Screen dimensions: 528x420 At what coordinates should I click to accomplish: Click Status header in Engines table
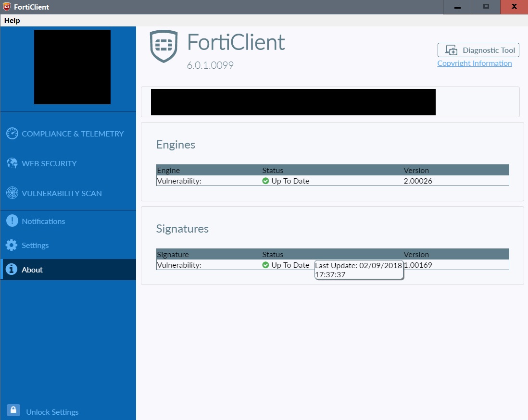[x=273, y=170]
